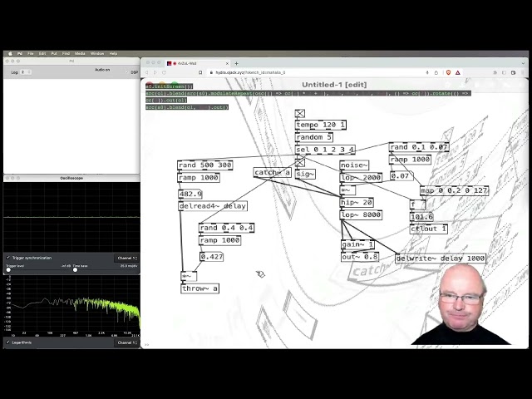Open Channel 1 dropdown beside Logarithmic

(x=127, y=342)
